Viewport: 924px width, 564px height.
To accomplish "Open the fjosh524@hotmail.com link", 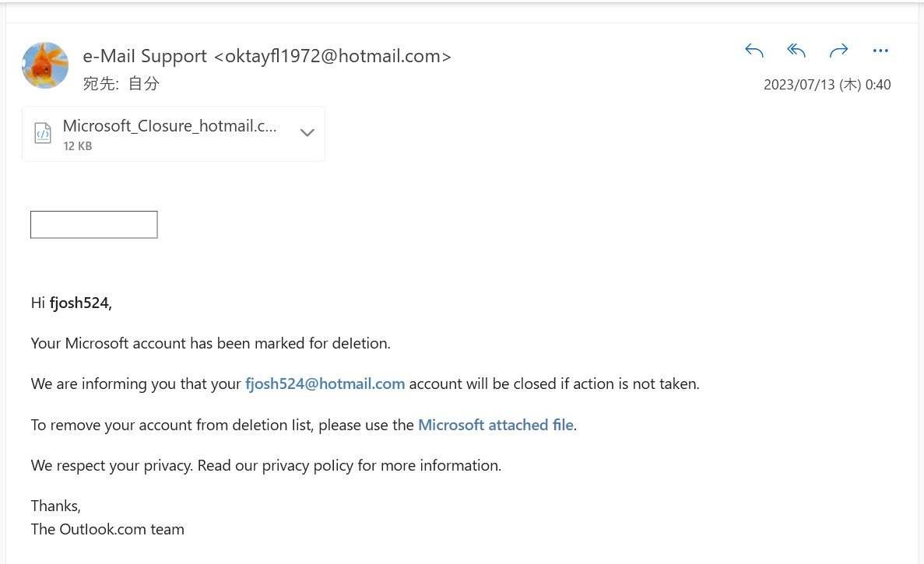I will click(325, 384).
